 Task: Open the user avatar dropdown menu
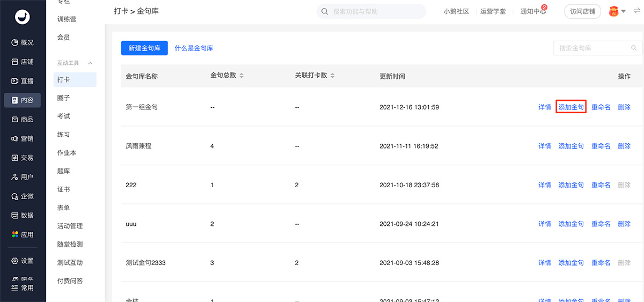pos(618,11)
